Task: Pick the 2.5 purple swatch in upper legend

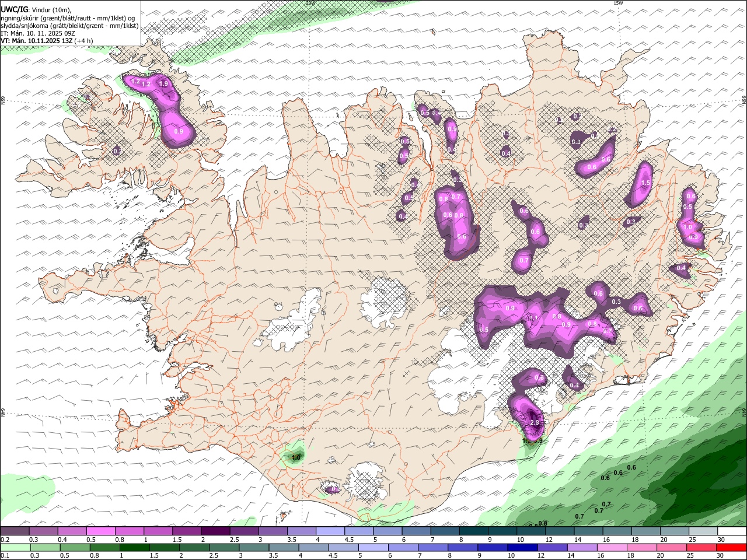Action: click(244, 531)
